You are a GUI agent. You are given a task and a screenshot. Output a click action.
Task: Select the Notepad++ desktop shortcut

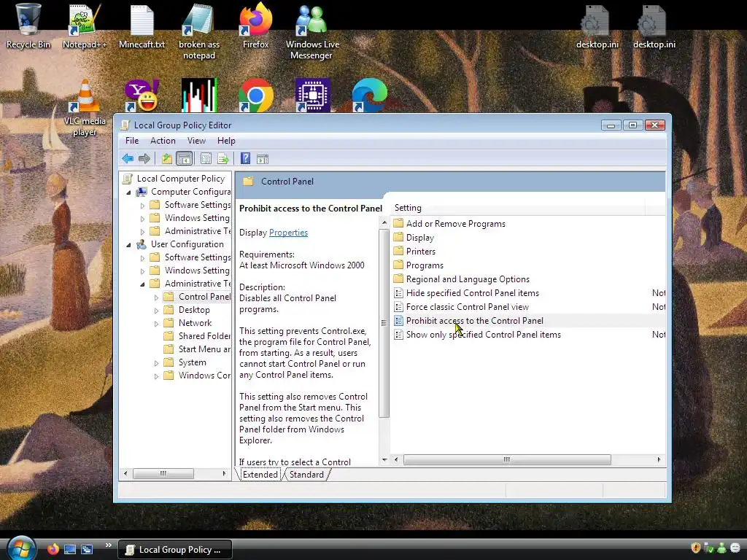[85, 26]
